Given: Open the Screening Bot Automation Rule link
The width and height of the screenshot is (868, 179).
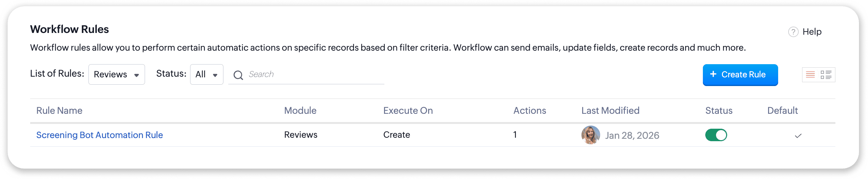Looking at the screenshot, I should point(100,135).
